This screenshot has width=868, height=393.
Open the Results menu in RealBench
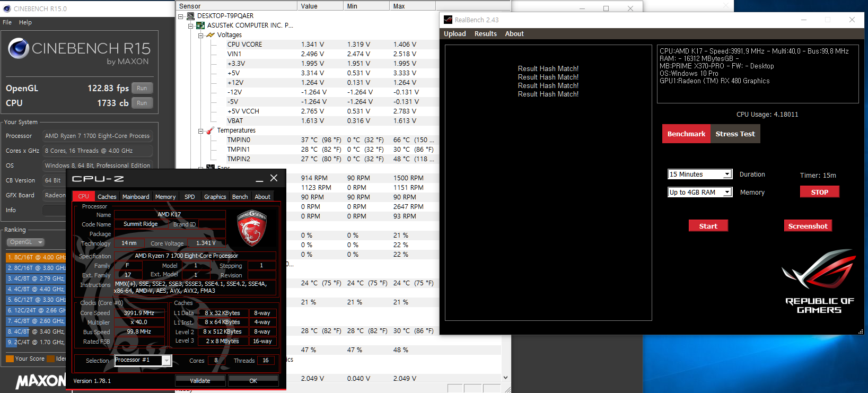click(486, 33)
